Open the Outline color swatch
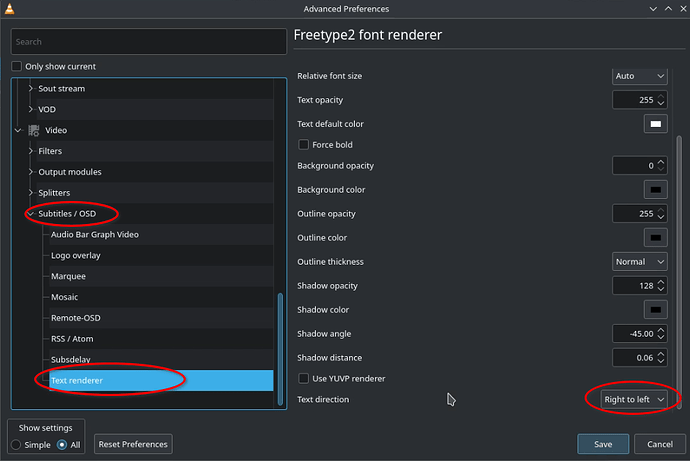Viewport: 690px width, 461px height. [x=656, y=238]
